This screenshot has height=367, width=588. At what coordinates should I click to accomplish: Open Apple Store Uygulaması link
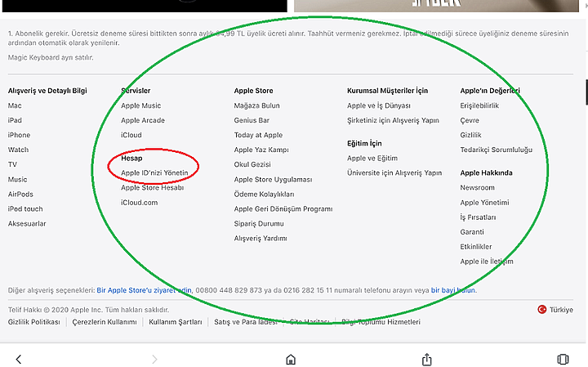(x=273, y=179)
